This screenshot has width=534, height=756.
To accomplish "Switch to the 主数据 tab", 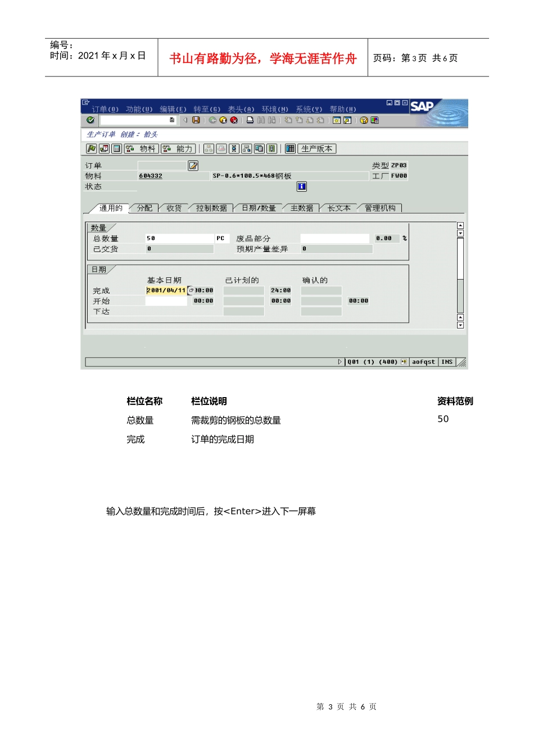I will click(x=302, y=208).
